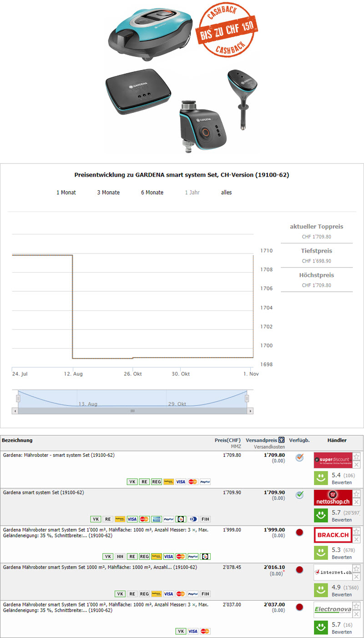Image resolution: width=364 pixels, height=638 pixels.
Task: Click the green smiley rating for superdiscount
Action: pyautogui.click(x=321, y=478)
